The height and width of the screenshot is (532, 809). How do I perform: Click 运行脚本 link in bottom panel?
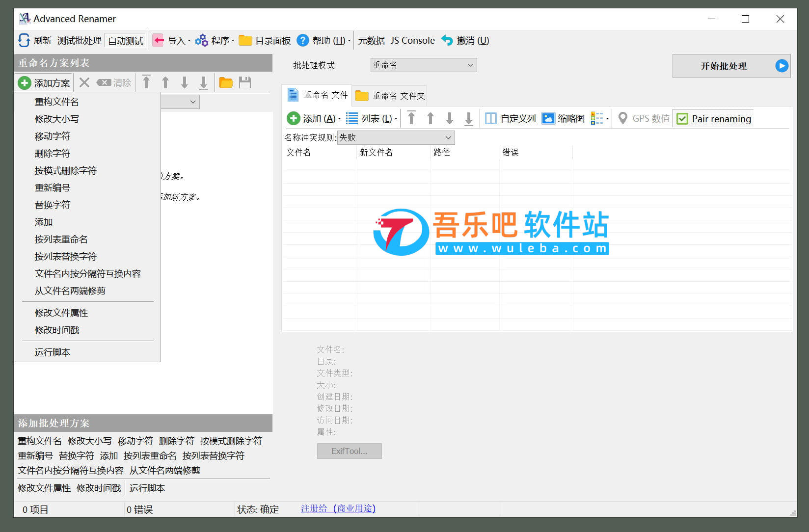tap(147, 488)
